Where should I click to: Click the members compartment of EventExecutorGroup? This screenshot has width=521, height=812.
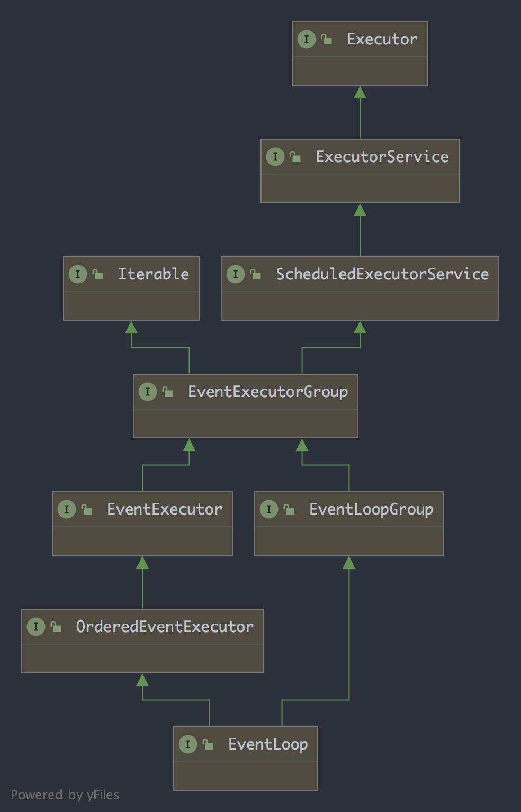[x=246, y=423]
